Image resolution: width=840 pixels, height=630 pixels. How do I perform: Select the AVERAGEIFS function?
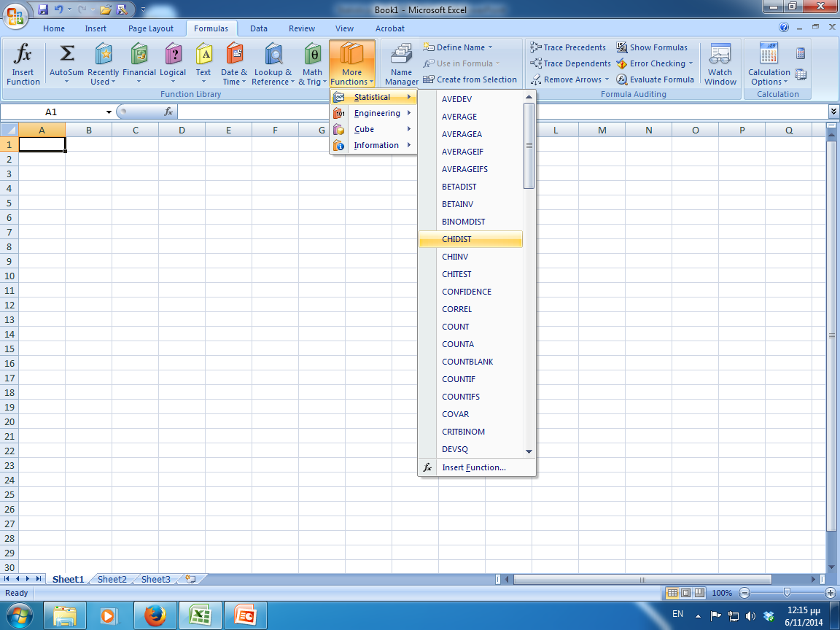[x=470, y=168]
